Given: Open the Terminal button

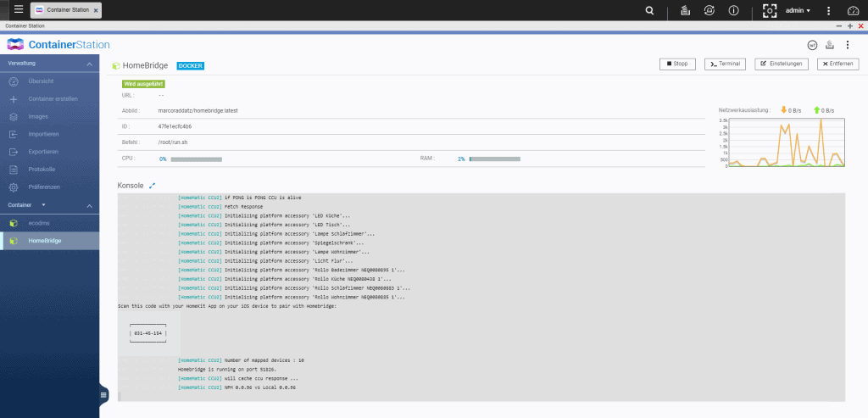Looking at the screenshot, I should pyautogui.click(x=725, y=64).
